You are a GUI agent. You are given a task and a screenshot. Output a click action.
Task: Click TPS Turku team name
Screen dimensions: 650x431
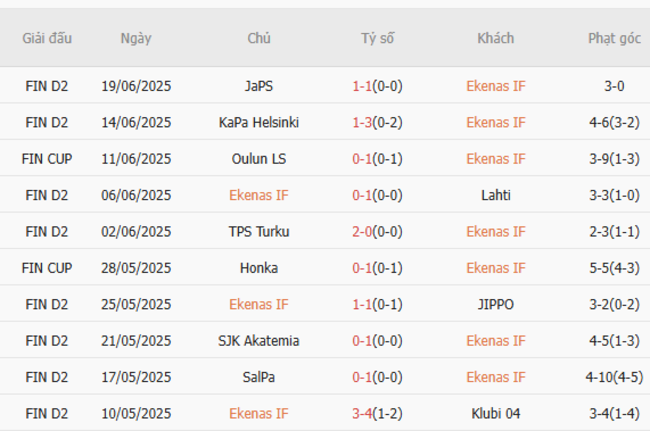coord(259,231)
